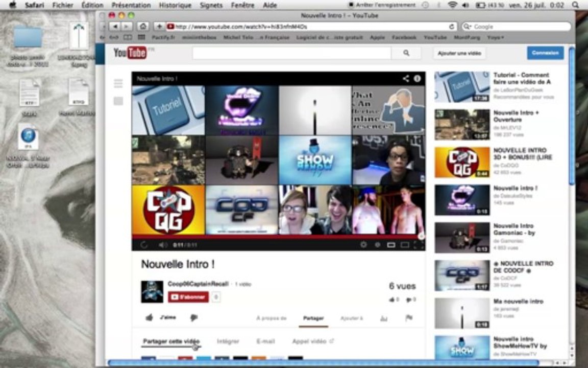Image resolution: width=588 pixels, height=368 pixels.
Task: Add a bookmark with the plus button
Action: pos(159,27)
